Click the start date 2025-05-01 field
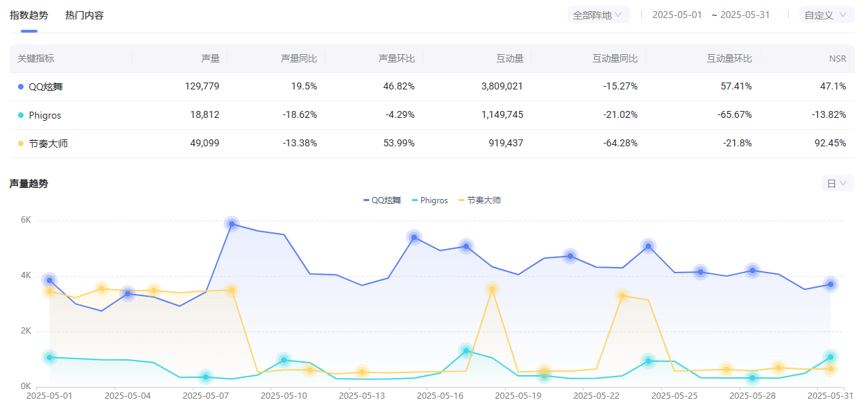Screen dimensions: 868x414 click(677, 15)
